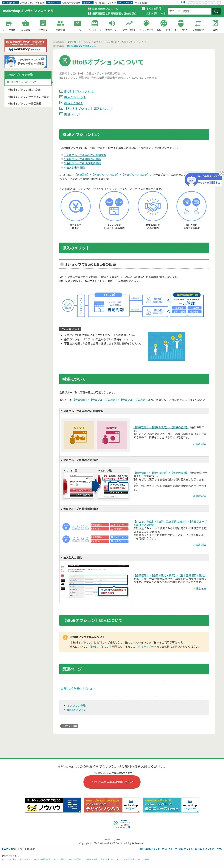Viewport: 224px width, 868px height.
Task: Open プロモーション speaker icon
Action: pos(112,23)
